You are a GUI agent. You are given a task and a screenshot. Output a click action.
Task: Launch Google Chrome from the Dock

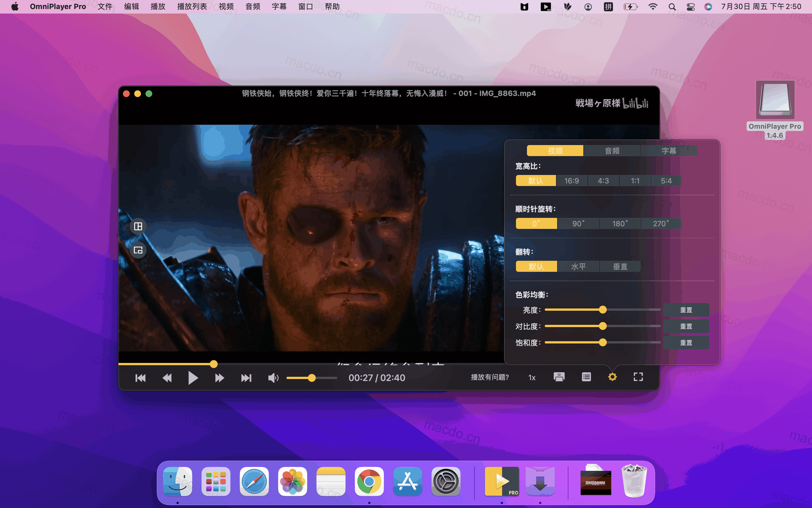369,481
